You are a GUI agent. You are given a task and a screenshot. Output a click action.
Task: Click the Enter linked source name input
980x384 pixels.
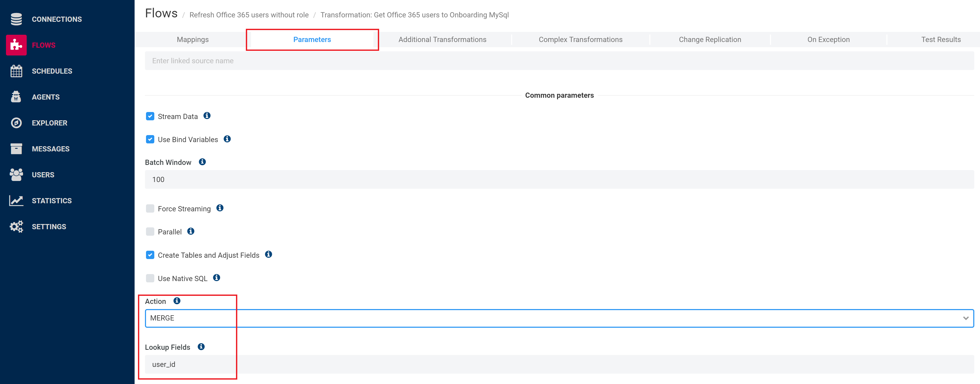click(559, 61)
